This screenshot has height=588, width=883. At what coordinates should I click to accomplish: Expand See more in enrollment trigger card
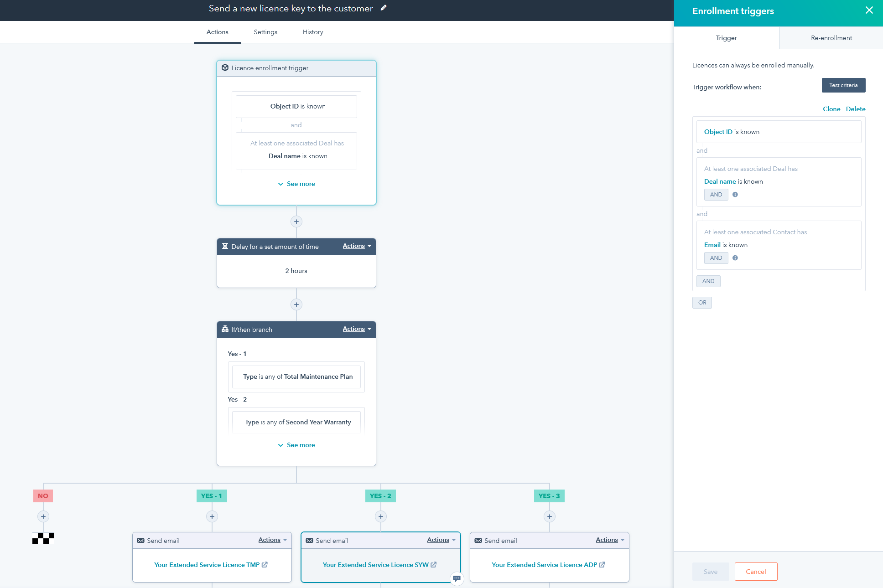click(x=296, y=184)
